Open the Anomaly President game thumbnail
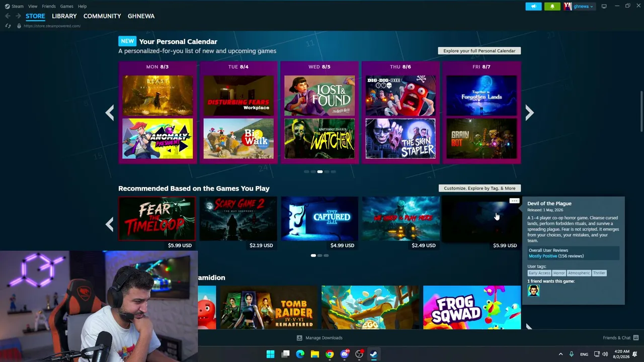This screenshot has width=644, height=362. 157,138
